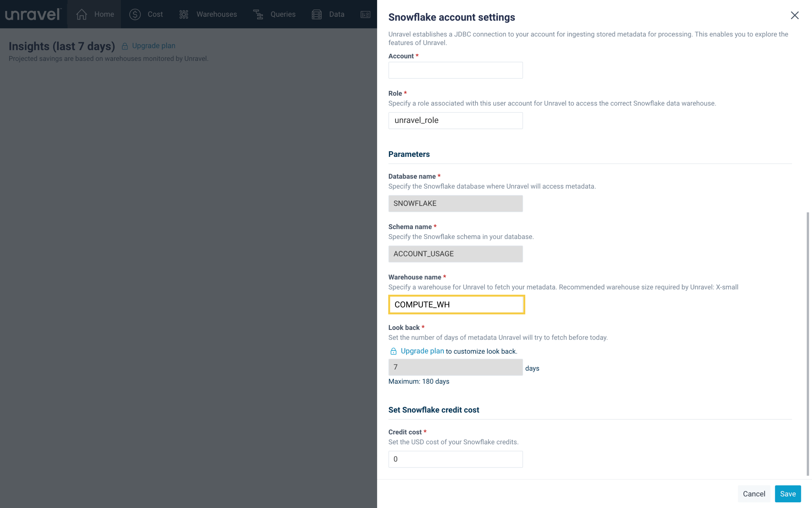This screenshot has width=812, height=508.
Task: Follow Upgrade plan link for look back
Action: (x=422, y=351)
